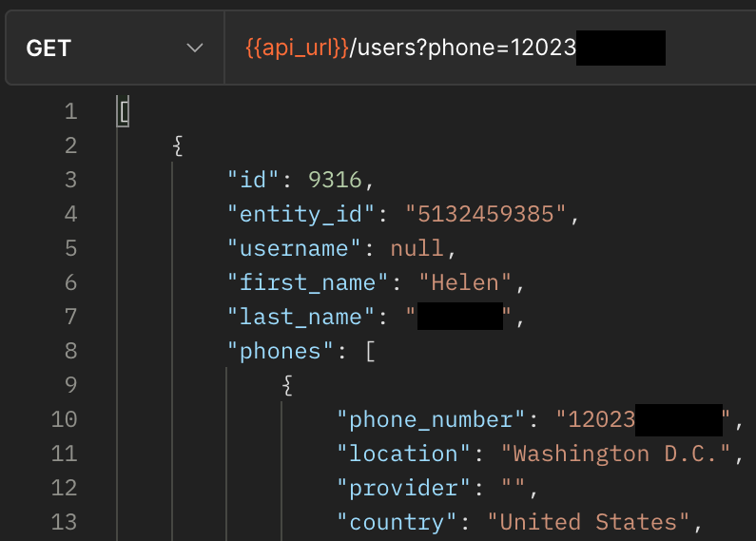This screenshot has height=541, width=756.
Task: Click line number 13 in the gutter
Action: (x=64, y=522)
